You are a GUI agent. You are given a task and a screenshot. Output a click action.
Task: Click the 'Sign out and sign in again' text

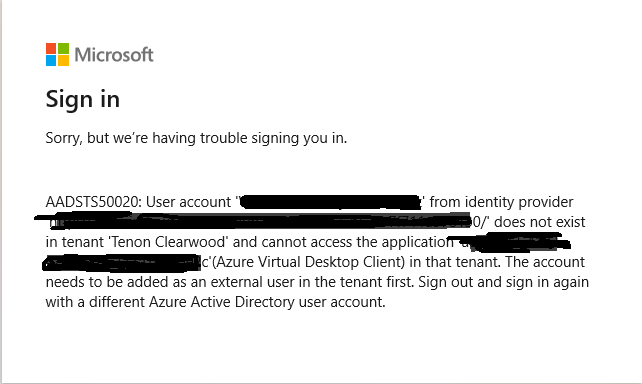coord(504,282)
